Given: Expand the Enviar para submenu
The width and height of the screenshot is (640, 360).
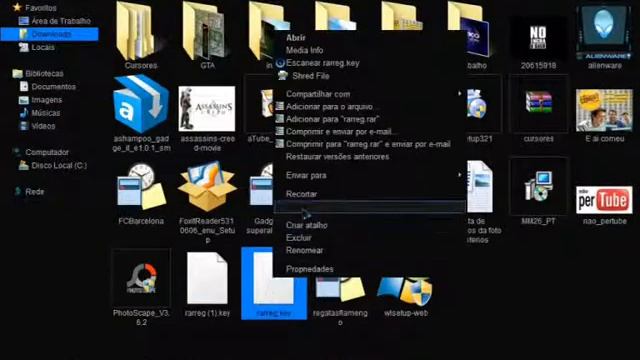Looking at the screenshot, I should [x=370, y=175].
